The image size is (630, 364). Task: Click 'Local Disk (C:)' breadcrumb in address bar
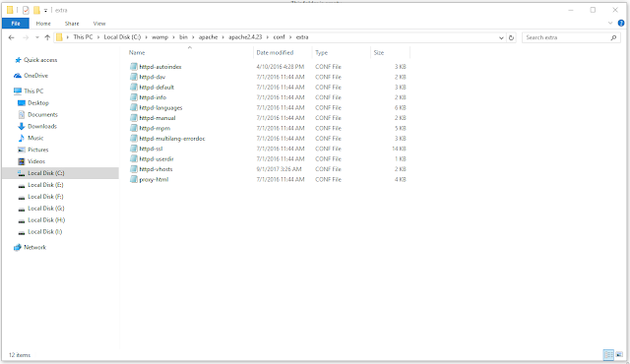coord(122,37)
